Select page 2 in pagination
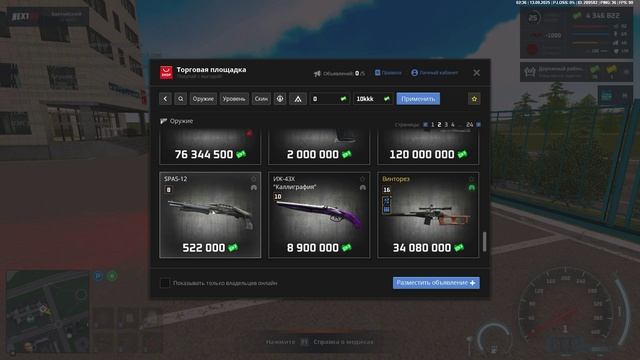Screen dimensions: 640x360 439,124
